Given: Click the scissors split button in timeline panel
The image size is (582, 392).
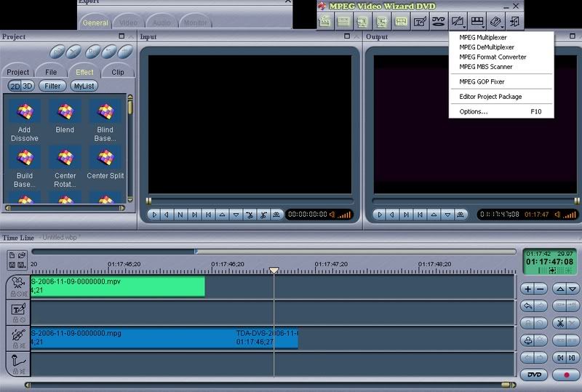Looking at the screenshot, I should (x=559, y=323).
